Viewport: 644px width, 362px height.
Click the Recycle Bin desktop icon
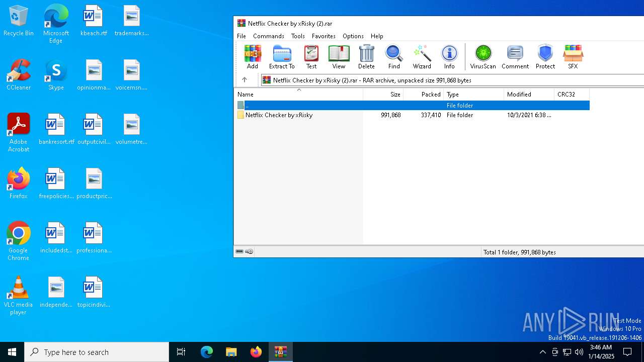[x=19, y=21]
